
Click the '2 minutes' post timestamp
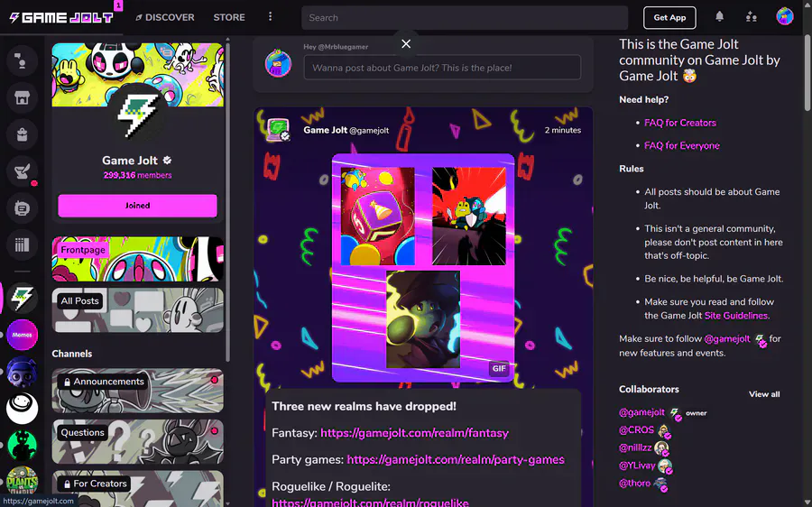pyautogui.click(x=562, y=130)
